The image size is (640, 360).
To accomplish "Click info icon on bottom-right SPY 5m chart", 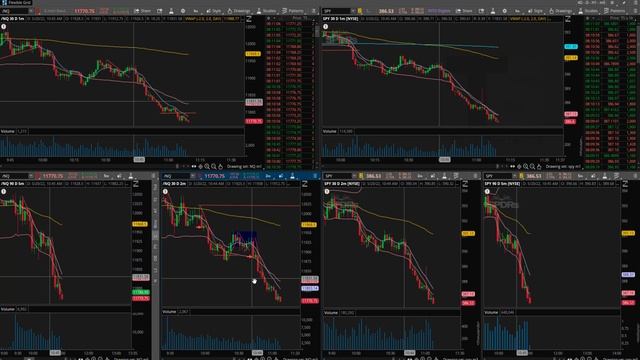I will click(x=487, y=191).
